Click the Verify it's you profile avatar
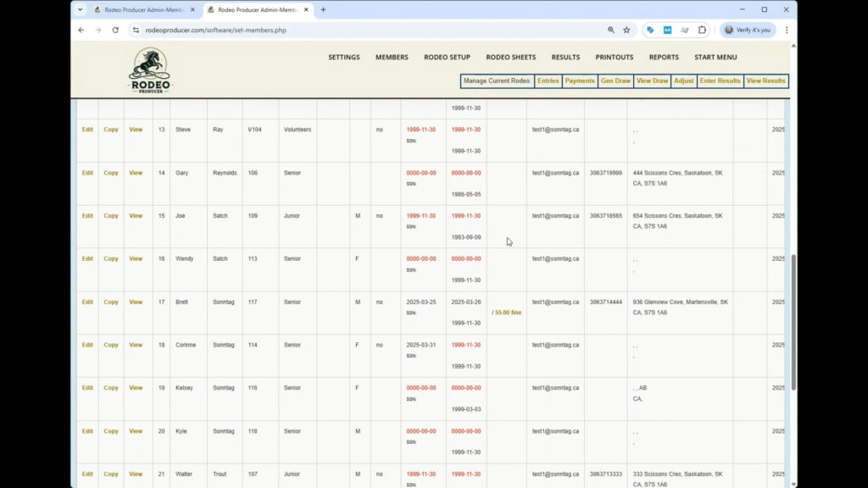This screenshot has width=868, height=488. [729, 30]
